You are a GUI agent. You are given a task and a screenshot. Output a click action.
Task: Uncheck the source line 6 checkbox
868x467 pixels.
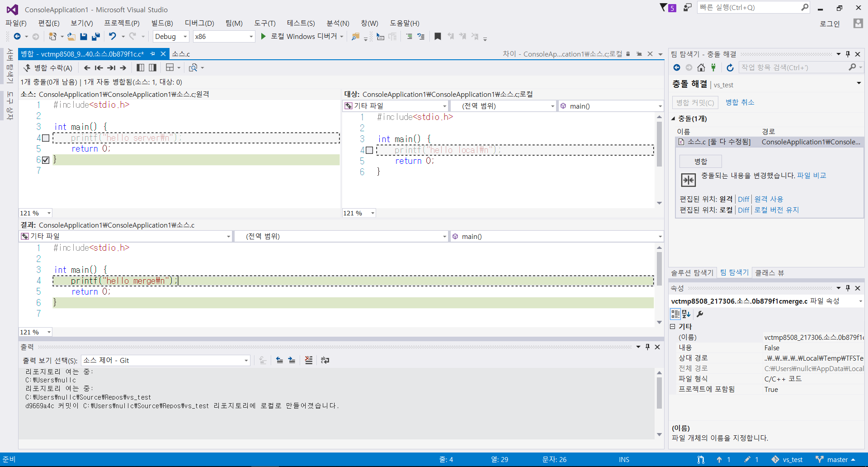click(x=46, y=160)
